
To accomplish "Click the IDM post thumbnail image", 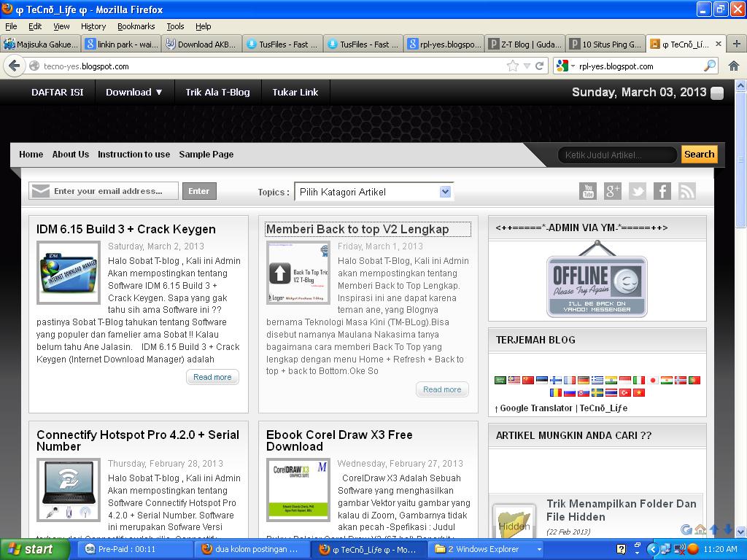I will 69,273.
